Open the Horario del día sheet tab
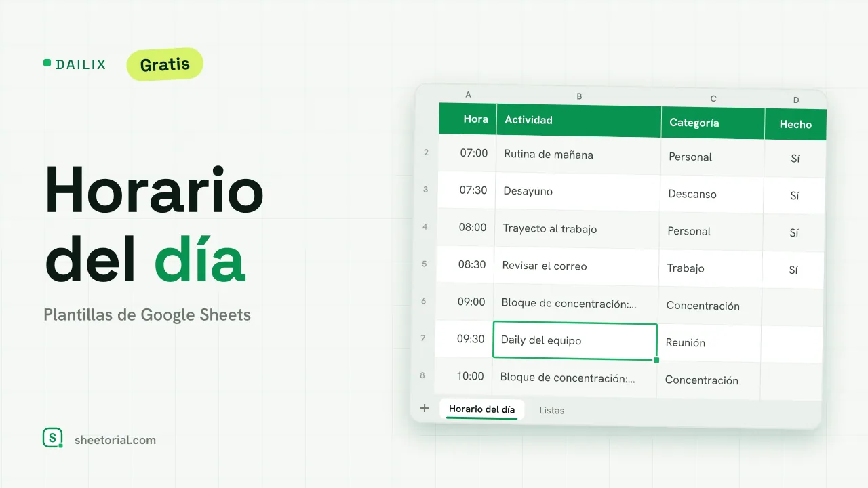This screenshot has width=868, height=488. [481, 409]
